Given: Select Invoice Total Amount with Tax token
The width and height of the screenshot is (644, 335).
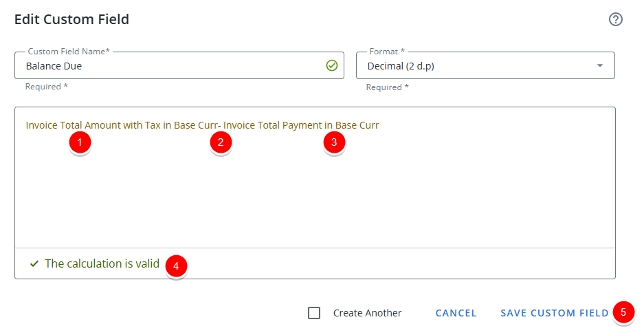Looking at the screenshot, I should coord(122,125).
